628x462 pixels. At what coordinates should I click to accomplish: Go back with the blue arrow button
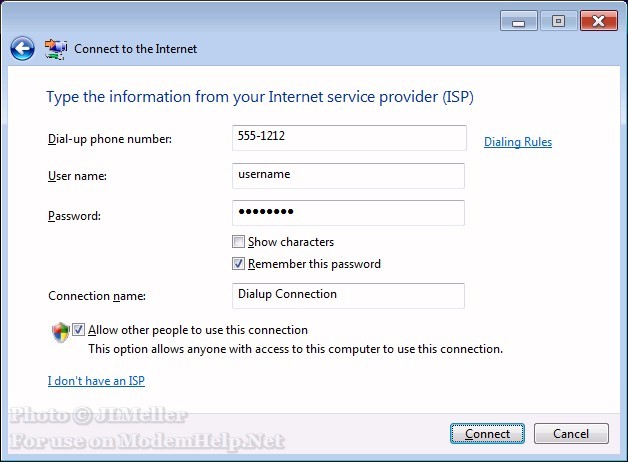click(x=22, y=49)
